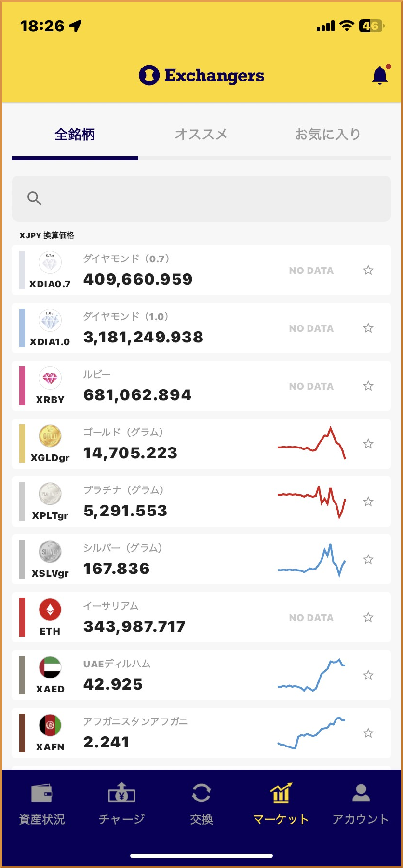Open the notification bell
Viewport: 403px width, 868px height.
coord(380,76)
